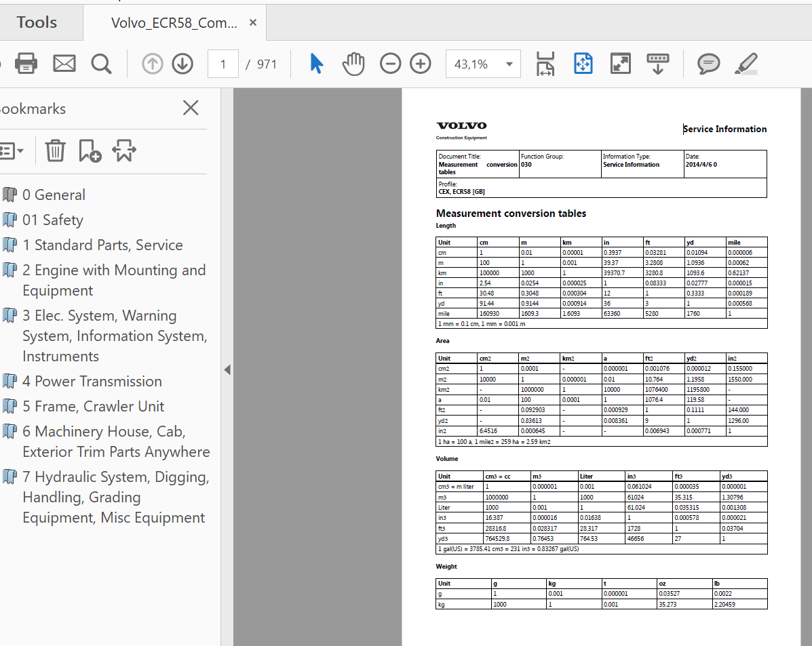Click the Print file icon
Image resolution: width=812 pixels, height=646 pixels.
click(26, 64)
